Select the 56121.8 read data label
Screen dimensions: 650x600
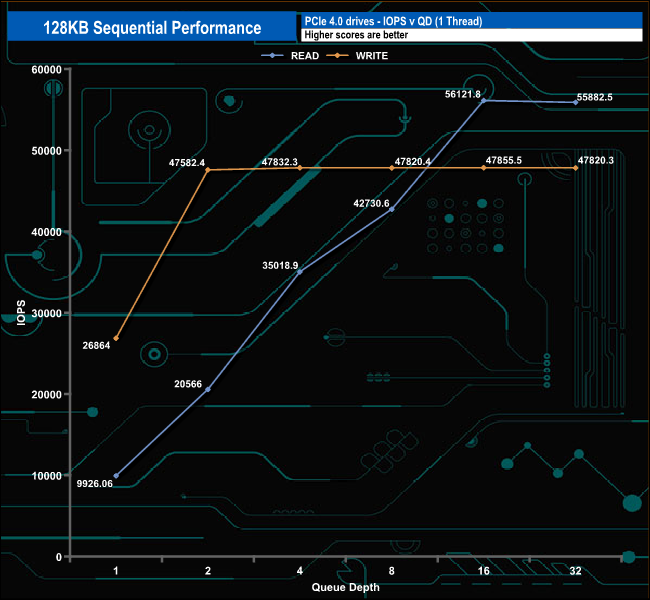[x=463, y=94]
